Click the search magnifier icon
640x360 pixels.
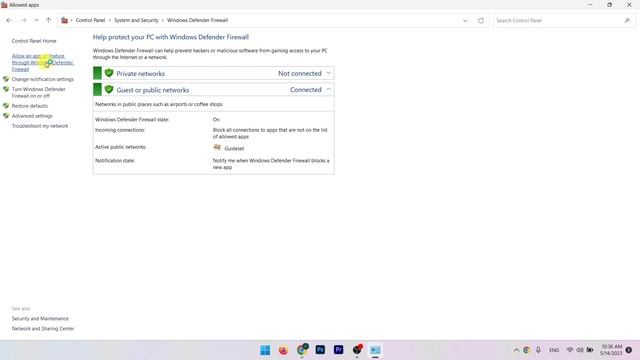tap(627, 20)
